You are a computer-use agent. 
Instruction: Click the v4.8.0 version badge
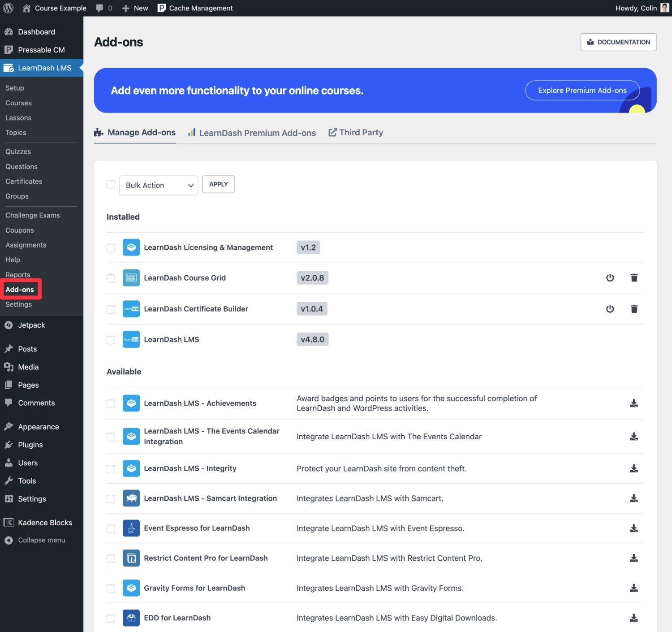click(x=312, y=339)
